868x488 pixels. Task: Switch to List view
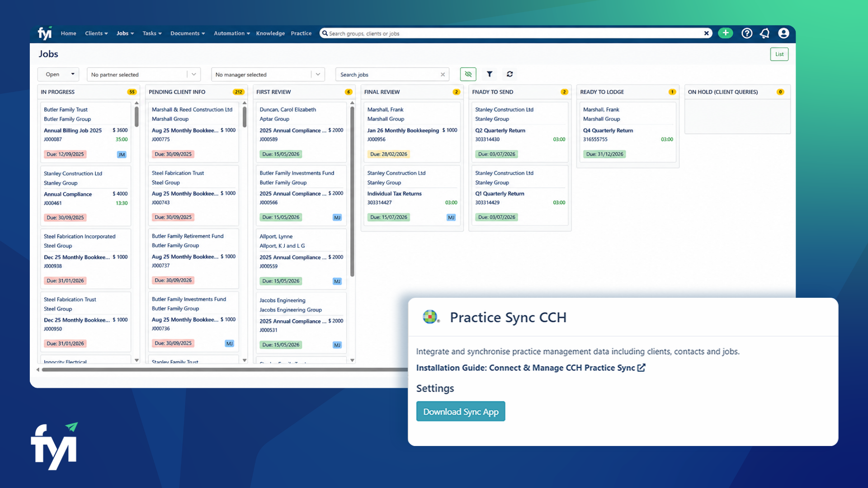tap(779, 54)
